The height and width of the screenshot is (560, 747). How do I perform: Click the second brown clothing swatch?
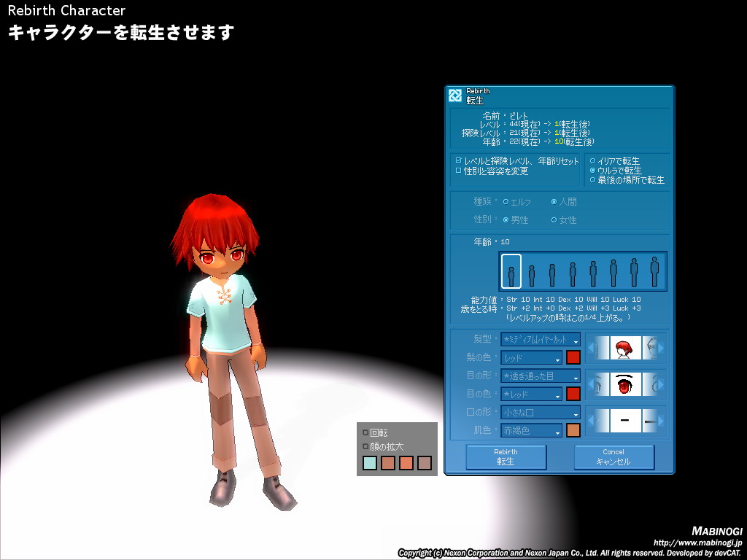tap(388, 463)
